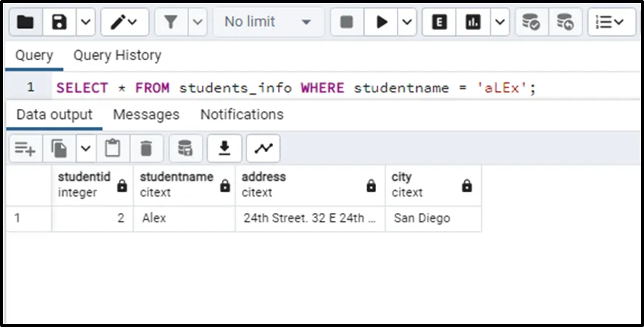
Task: Click the Delete row trash icon
Action: pyautogui.click(x=146, y=148)
